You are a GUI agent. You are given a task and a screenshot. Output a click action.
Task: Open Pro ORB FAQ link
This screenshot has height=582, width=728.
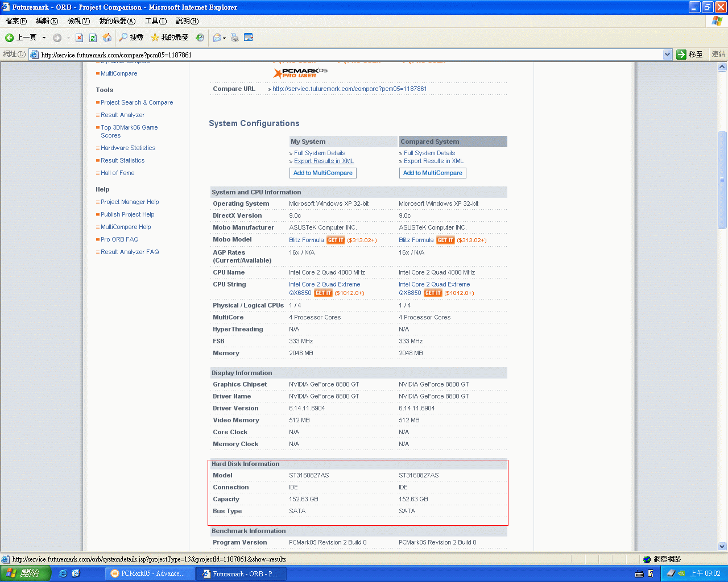119,239
